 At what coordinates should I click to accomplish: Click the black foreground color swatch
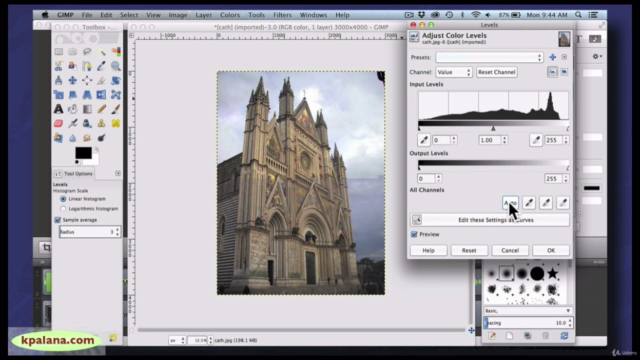pyautogui.click(x=83, y=153)
